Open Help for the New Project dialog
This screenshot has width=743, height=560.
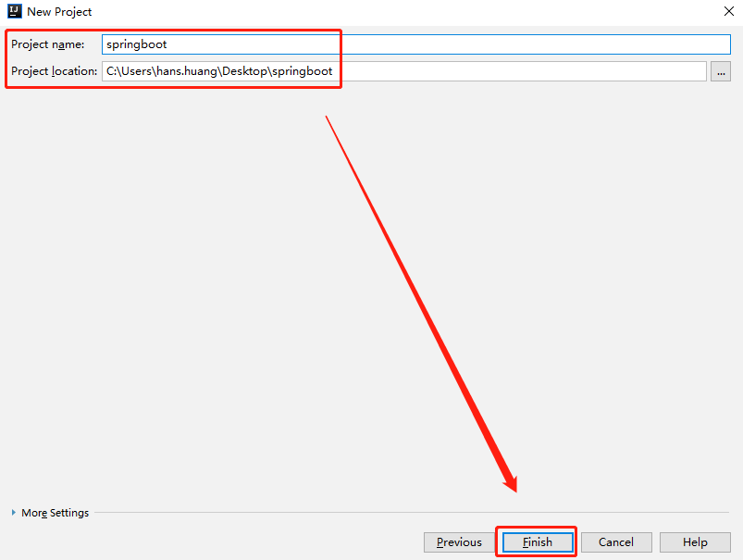click(695, 542)
